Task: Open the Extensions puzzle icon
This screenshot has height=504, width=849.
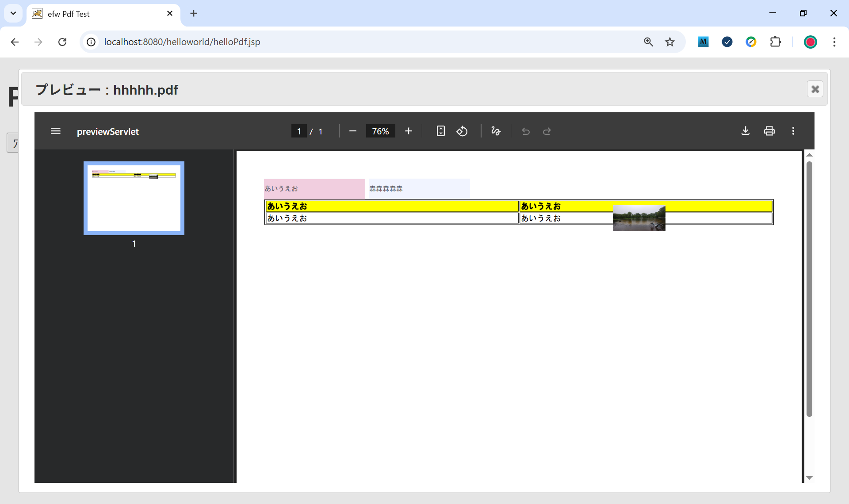Action: coord(775,42)
